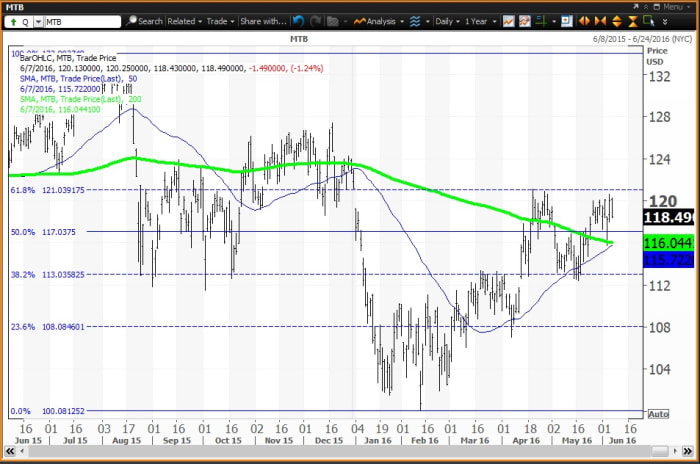Click the Share with... button
The image size is (700, 464).
[x=264, y=21]
